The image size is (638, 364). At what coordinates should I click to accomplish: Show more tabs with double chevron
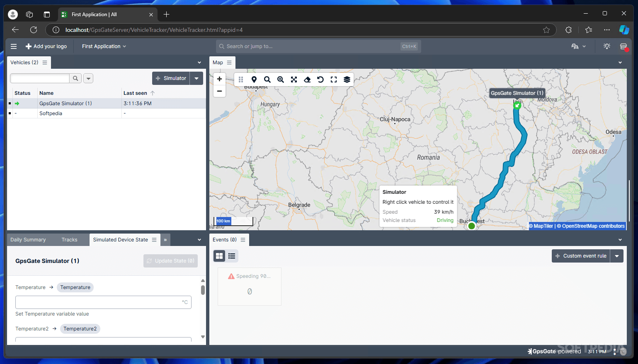click(x=165, y=240)
